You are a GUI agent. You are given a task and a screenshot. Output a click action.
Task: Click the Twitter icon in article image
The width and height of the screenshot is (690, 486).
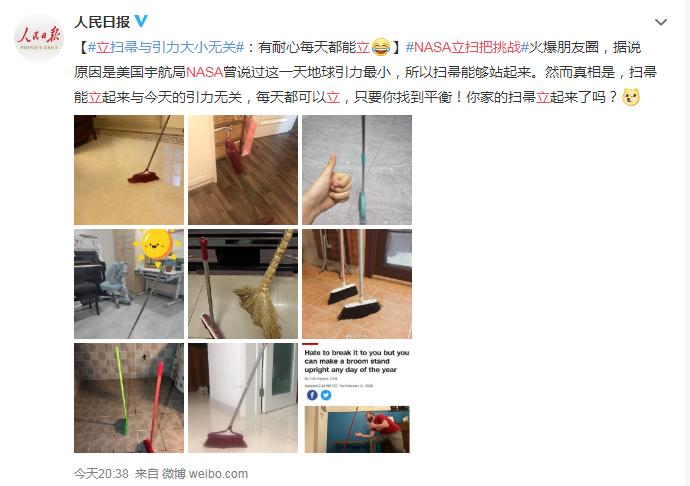(326, 395)
